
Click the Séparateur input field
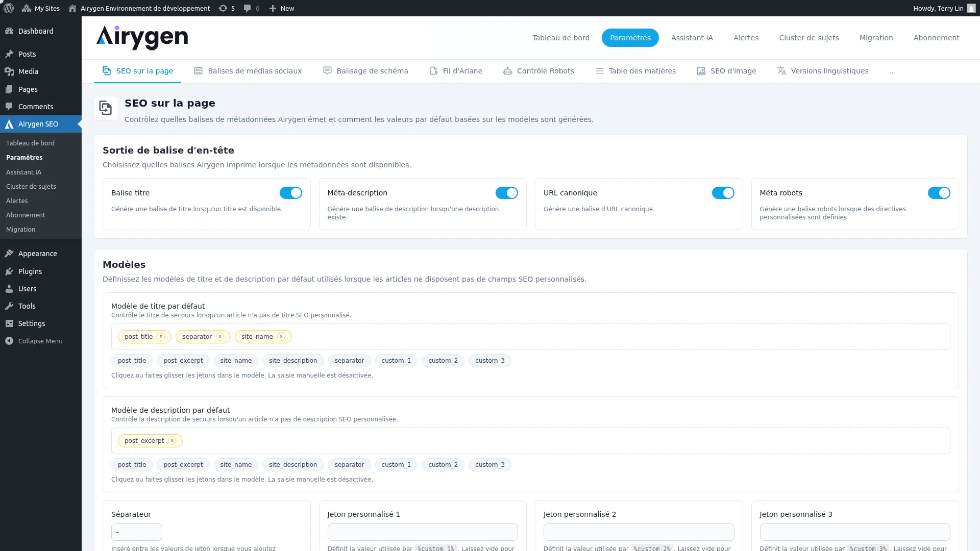click(137, 532)
